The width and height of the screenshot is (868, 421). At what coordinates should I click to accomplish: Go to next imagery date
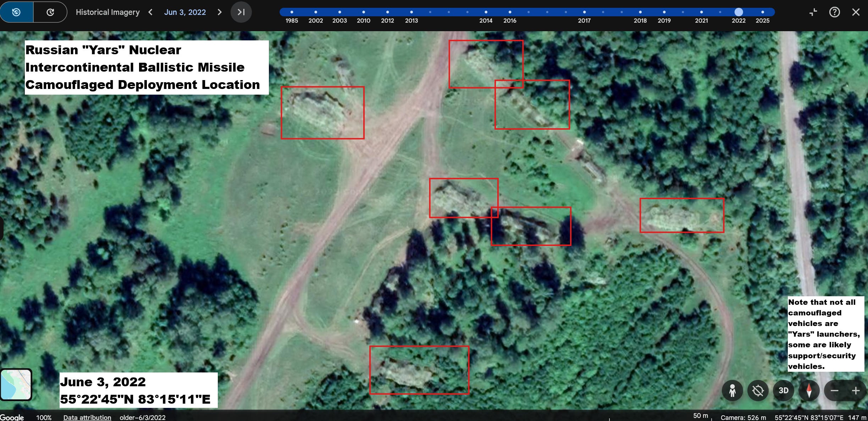220,12
